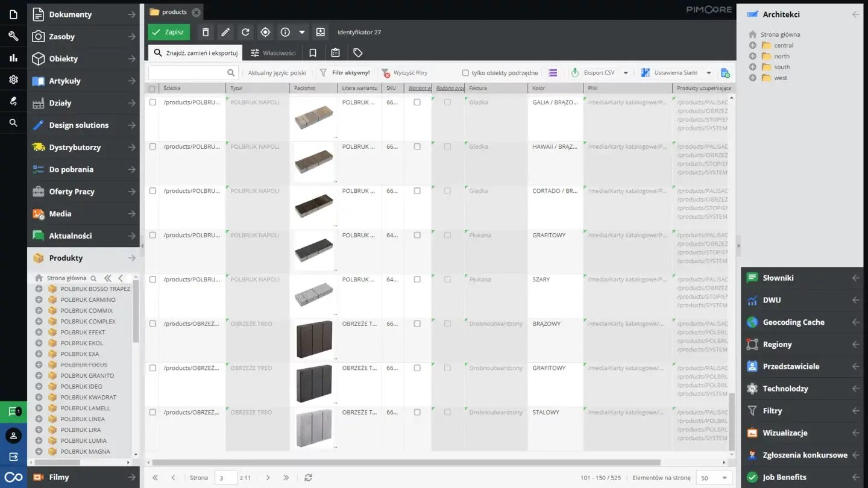The width and height of the screenshot is (868, 488).
Task: Select row checkbox for CORTADO product
Action: (153, 191)
